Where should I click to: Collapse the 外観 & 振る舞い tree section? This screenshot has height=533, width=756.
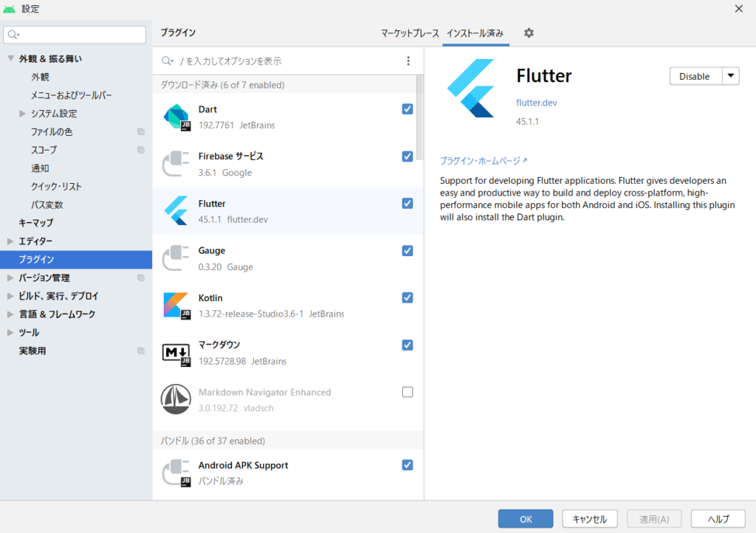(10, 58)
